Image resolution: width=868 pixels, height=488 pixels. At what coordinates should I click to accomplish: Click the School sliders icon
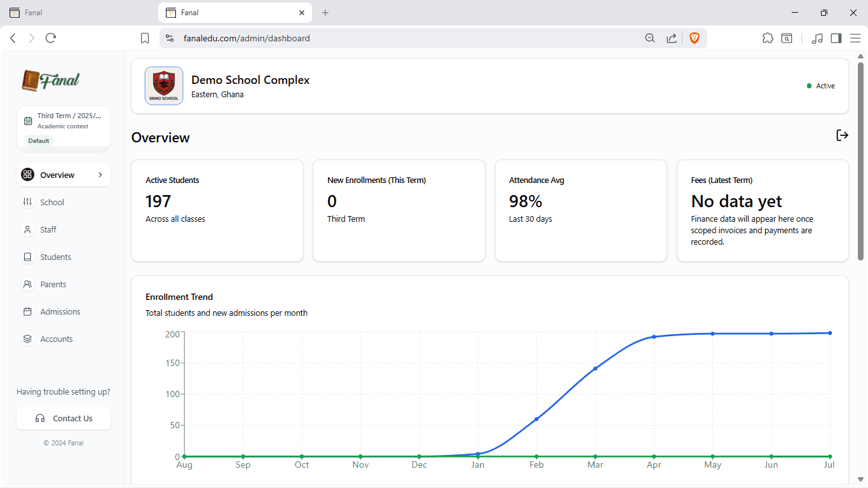pos(27,202)
